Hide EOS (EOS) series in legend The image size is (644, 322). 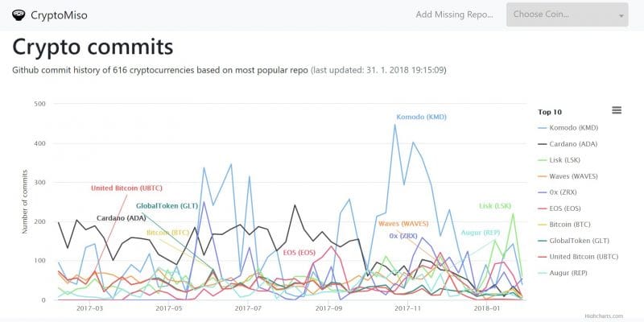[x=559, y=208]
